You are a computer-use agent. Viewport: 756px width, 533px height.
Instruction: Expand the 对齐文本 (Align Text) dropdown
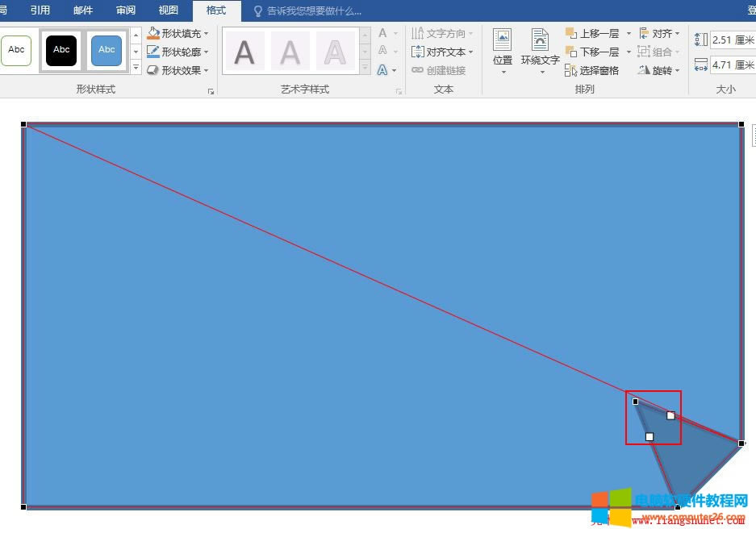pos(441,52)
